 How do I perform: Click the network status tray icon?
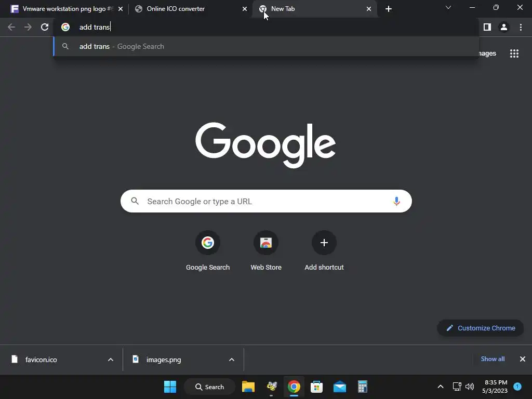click(x=457, y=387)
